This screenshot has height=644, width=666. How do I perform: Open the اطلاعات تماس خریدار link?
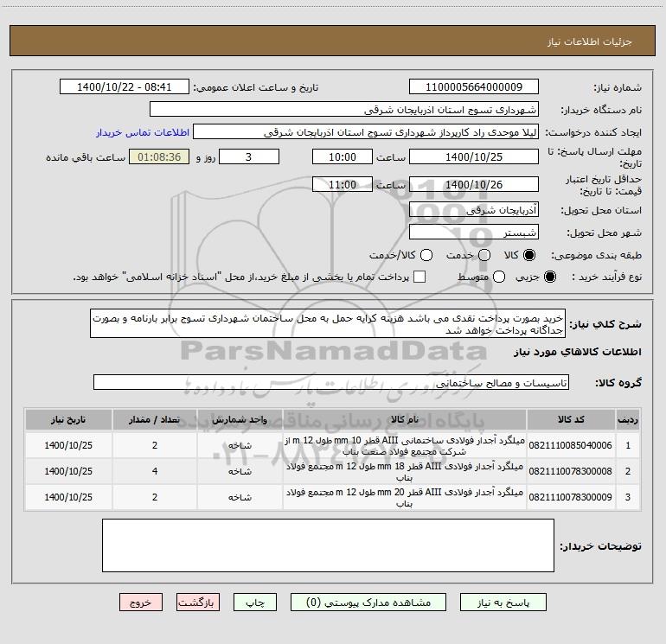point(143,132)
